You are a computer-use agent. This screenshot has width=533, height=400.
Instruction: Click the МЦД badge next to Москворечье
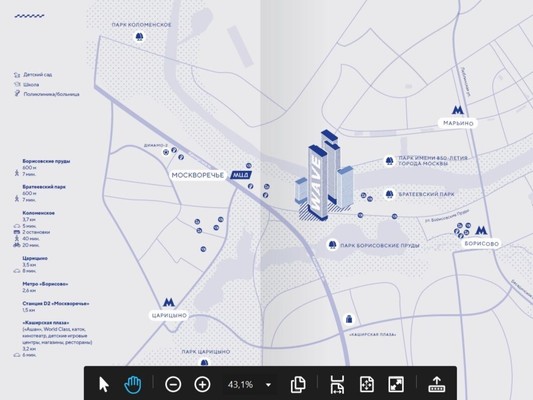tap(241, 175)
